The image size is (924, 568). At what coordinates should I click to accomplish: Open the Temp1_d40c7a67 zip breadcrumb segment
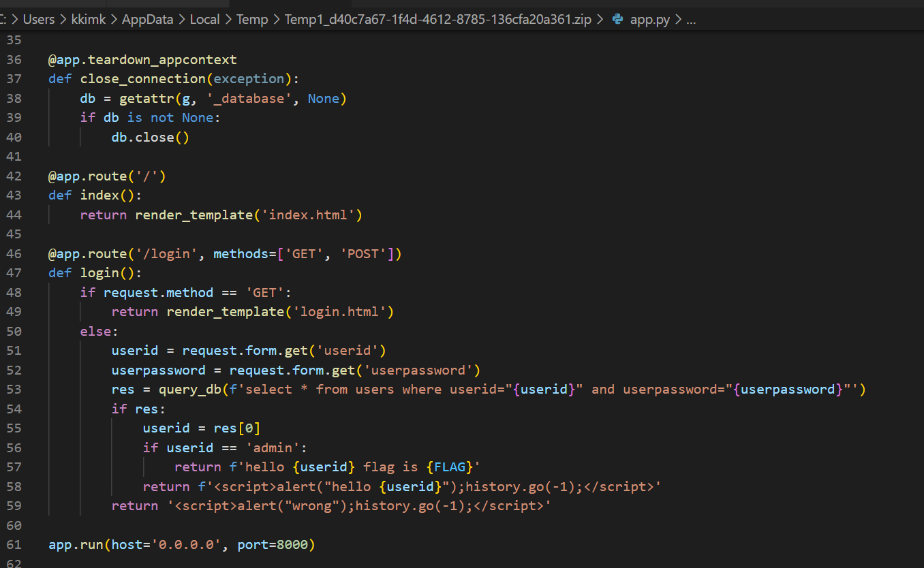tap(438, 20)
